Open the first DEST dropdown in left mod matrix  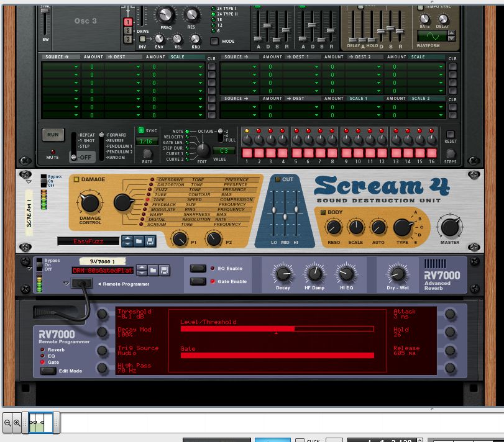tap(123, 67)
